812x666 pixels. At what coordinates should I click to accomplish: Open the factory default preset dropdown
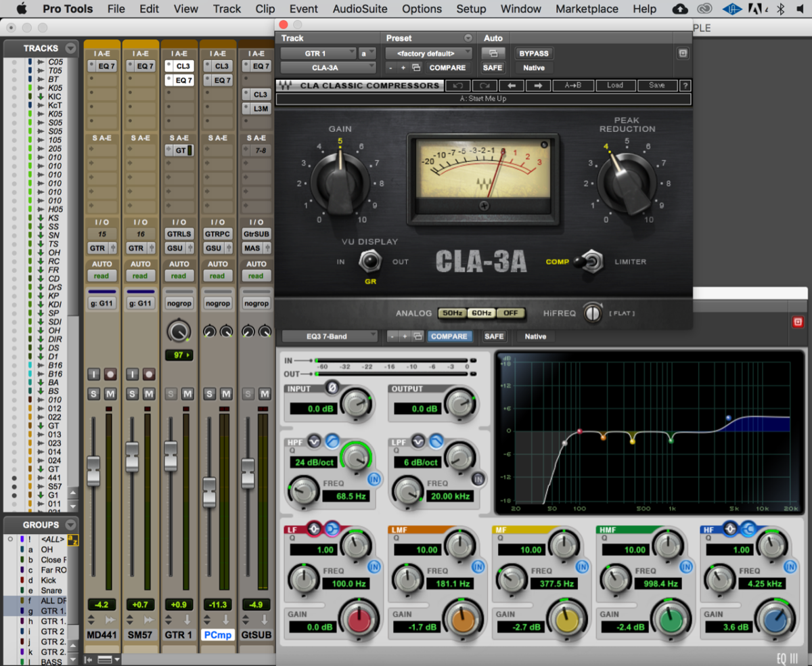[429, 53]
